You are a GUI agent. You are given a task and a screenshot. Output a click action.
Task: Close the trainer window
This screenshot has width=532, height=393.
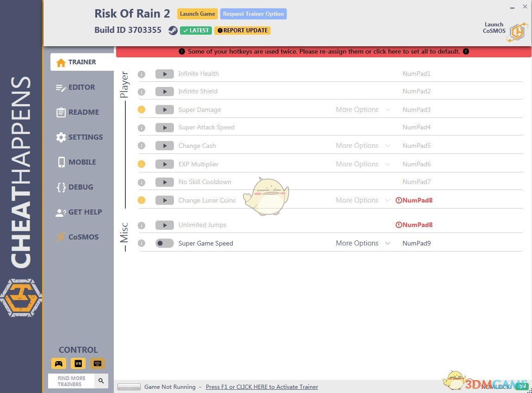[x=525, y=6]
